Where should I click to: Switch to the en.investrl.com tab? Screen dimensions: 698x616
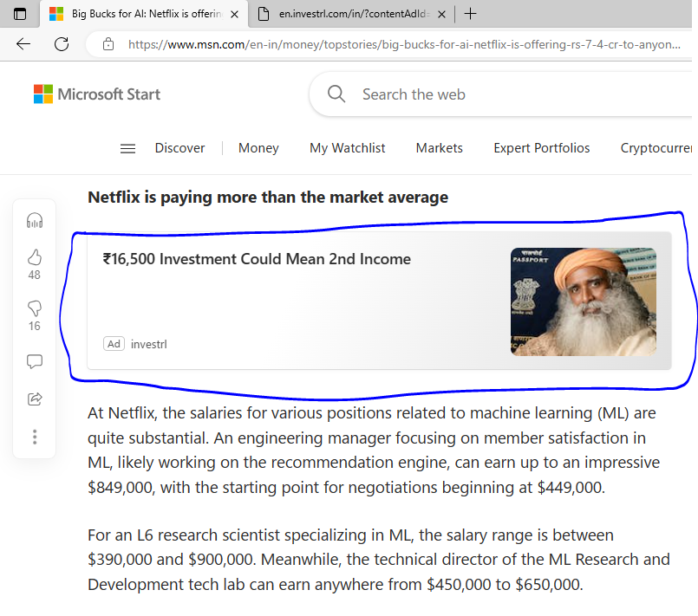[352, 14]
